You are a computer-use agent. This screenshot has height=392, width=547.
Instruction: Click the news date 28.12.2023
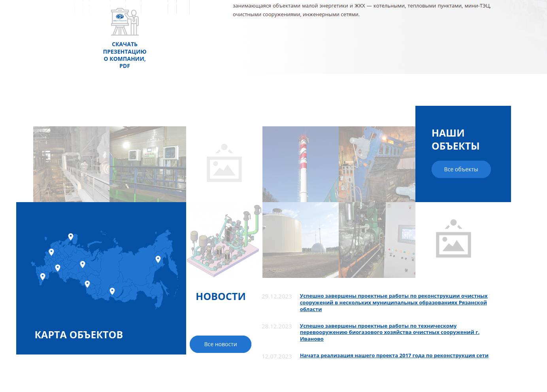pos(277,326)
